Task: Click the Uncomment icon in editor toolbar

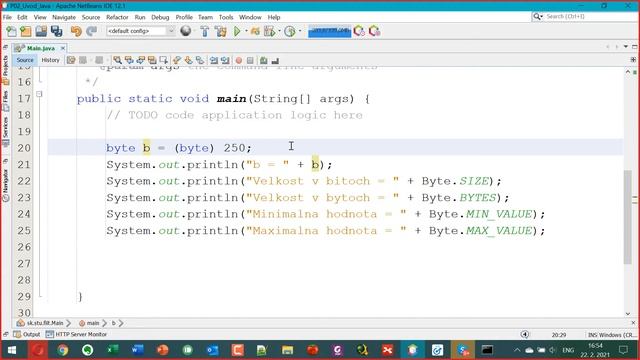Action: tap(275, 60)
